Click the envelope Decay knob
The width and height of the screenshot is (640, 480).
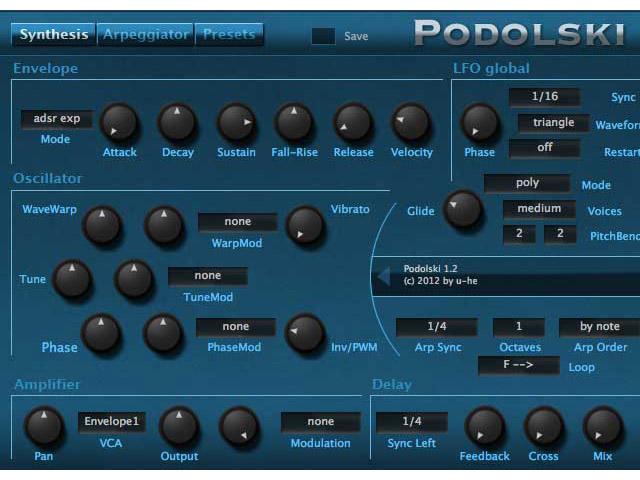tap(177, 122)
